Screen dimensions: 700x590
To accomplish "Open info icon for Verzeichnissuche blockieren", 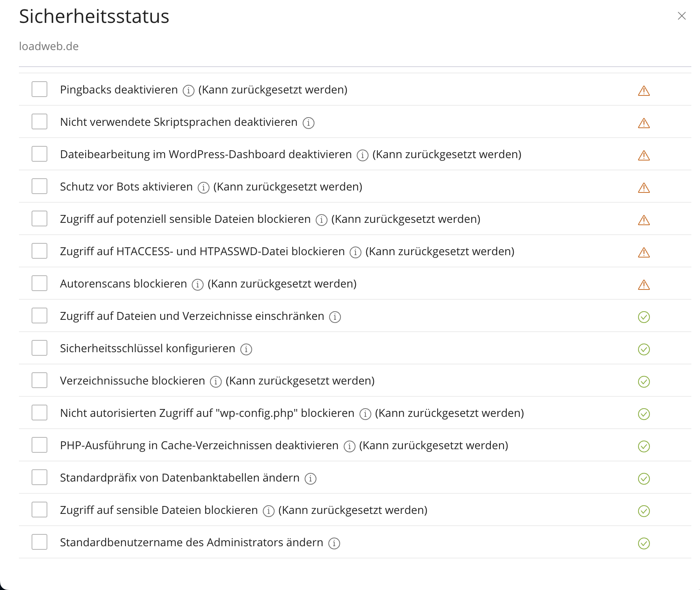I will (216, 382).
